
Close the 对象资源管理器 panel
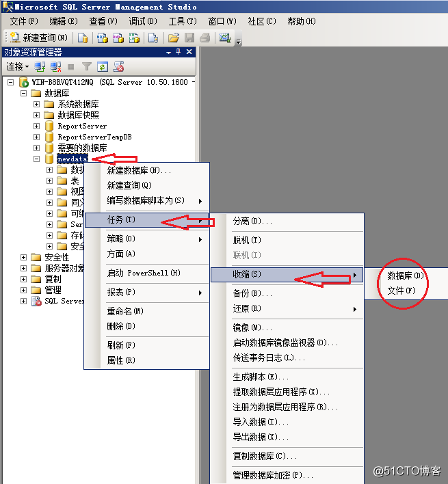point(189,52)
